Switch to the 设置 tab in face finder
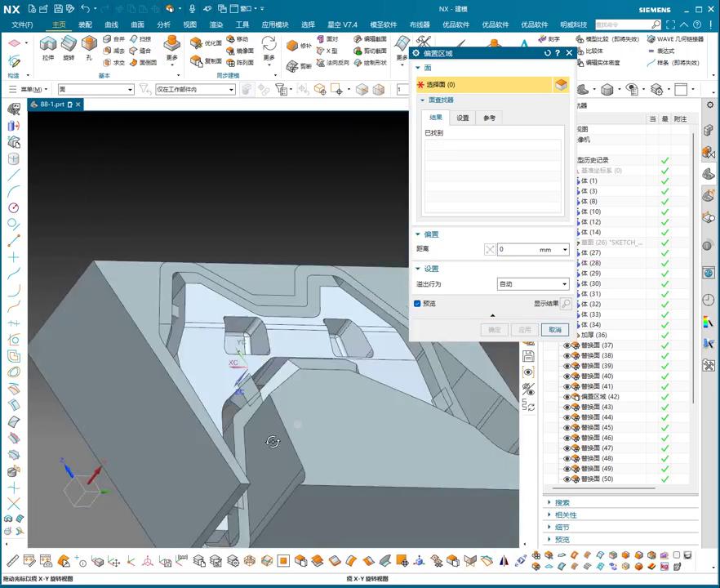 click(x=463, y=118)
